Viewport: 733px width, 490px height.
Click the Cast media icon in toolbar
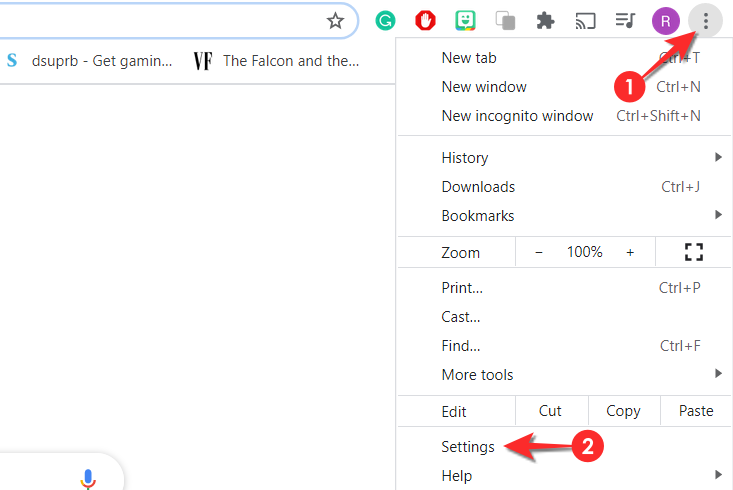[585, 21]
